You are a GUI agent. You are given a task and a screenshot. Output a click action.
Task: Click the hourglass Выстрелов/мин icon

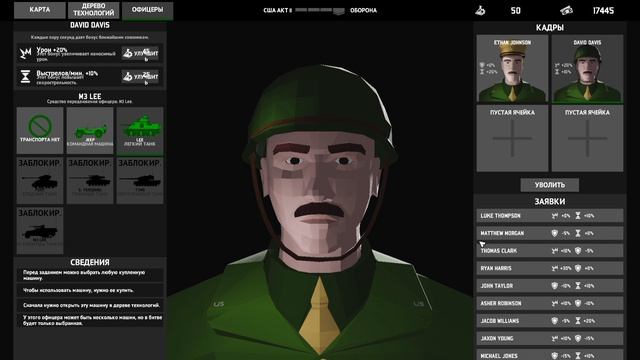tap(25, 76)
